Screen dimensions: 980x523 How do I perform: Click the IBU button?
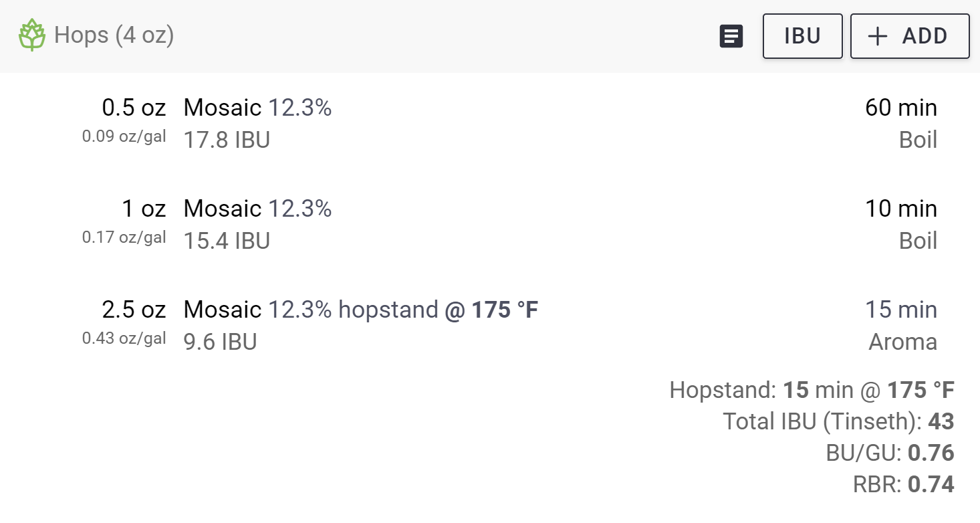pos(802,36)
